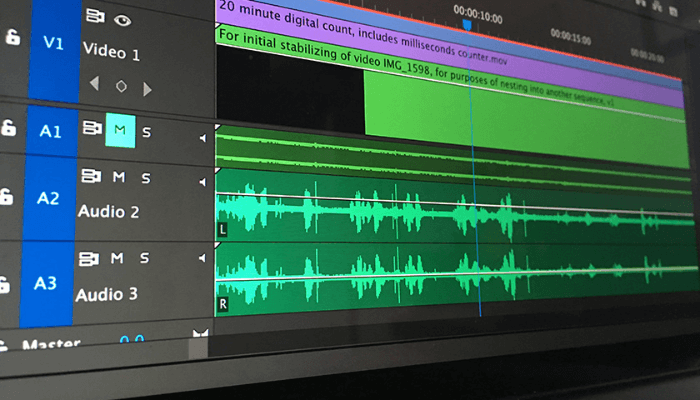This screenshot has width=700, height=400.
Task: Solo Audio 3 track
Action: tap(144, 258)
